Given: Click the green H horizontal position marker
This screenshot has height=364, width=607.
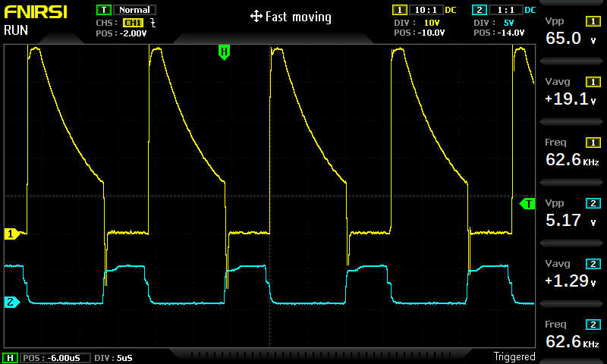Looking at the screenshot, I should (x=224, y=52).
